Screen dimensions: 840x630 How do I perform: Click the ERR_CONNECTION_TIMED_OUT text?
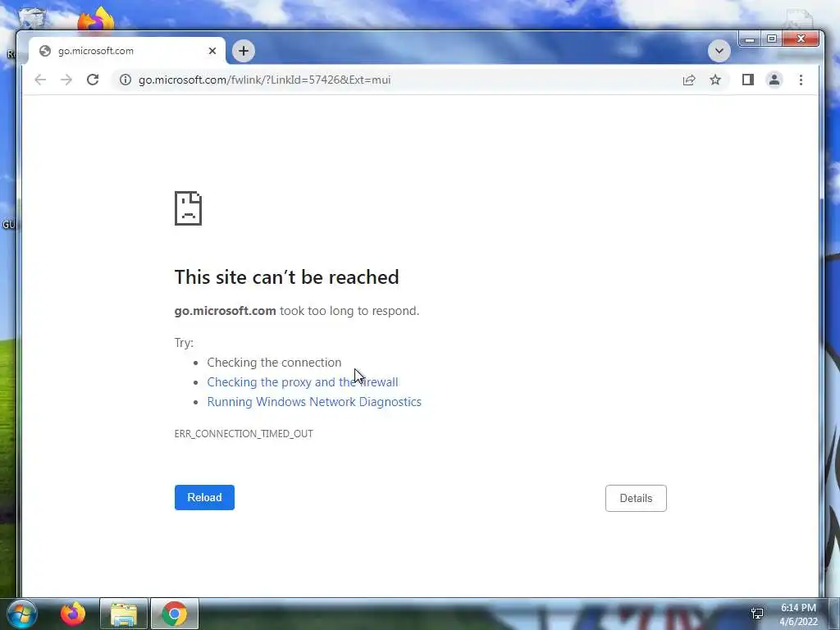pos(244,433)
